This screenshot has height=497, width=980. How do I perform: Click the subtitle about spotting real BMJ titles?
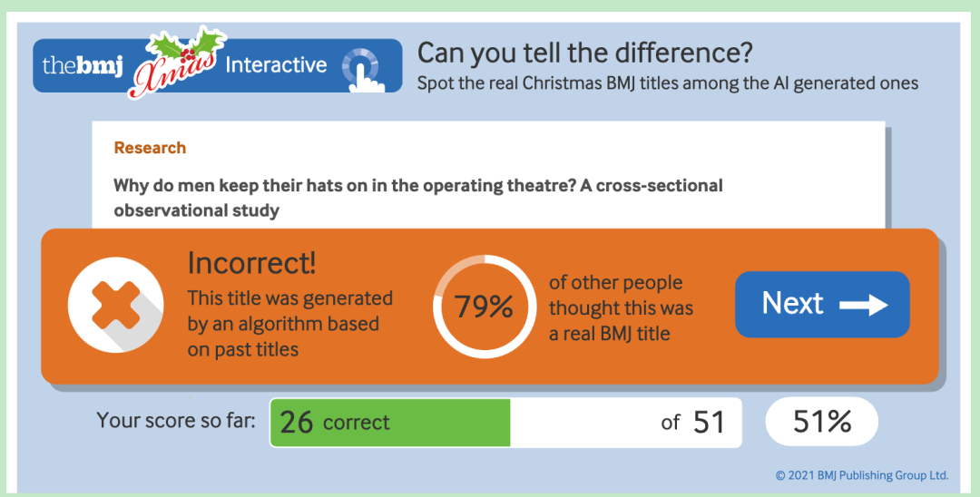[668, 83]
